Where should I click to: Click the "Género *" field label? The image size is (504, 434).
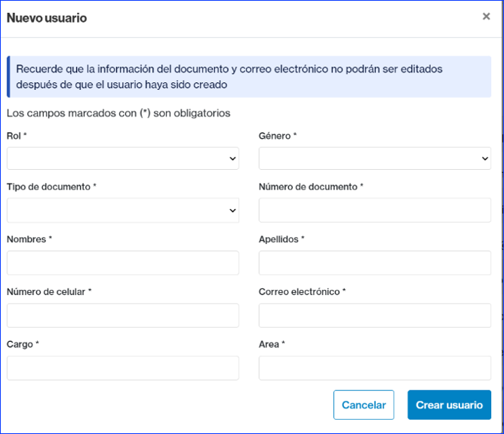278,136
